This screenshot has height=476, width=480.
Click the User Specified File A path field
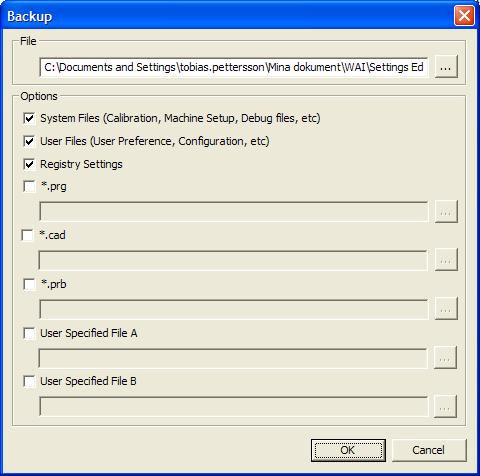tap(233, 358)
